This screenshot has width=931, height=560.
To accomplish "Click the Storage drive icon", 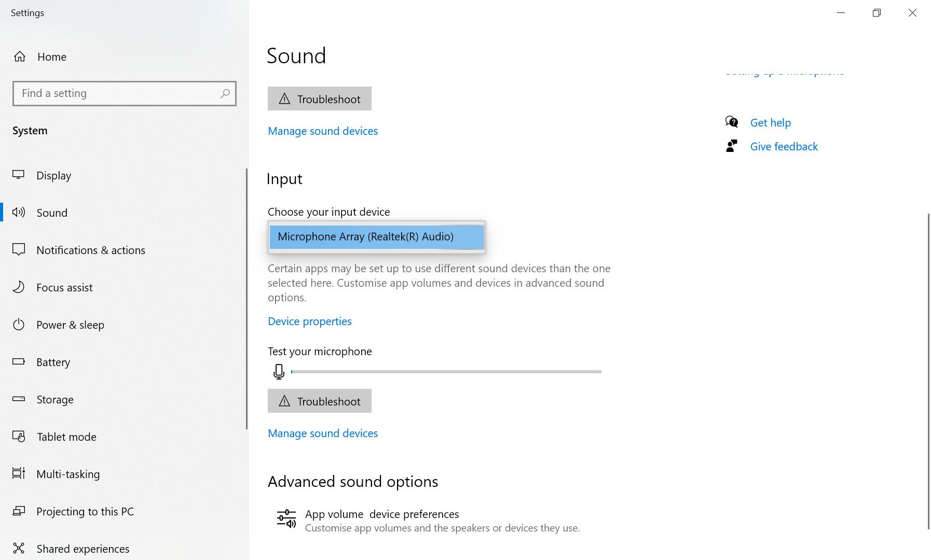I will point(19,399).
